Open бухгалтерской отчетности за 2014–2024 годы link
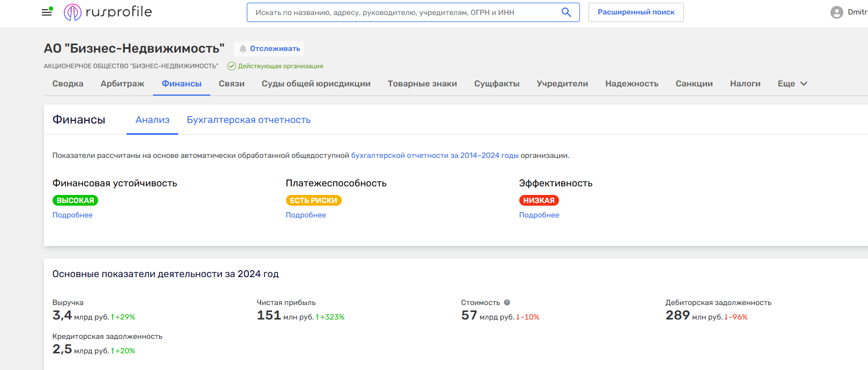 pyautogui.click(x=435, y=156)
